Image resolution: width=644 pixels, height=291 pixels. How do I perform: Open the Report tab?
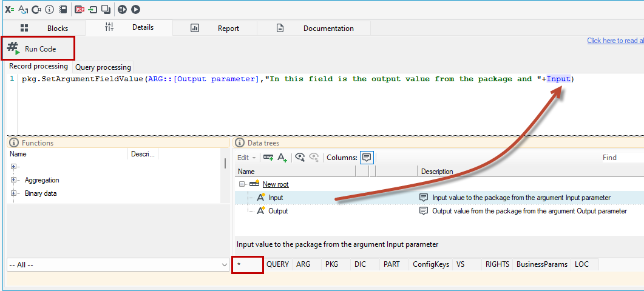(x=215, y=28)
